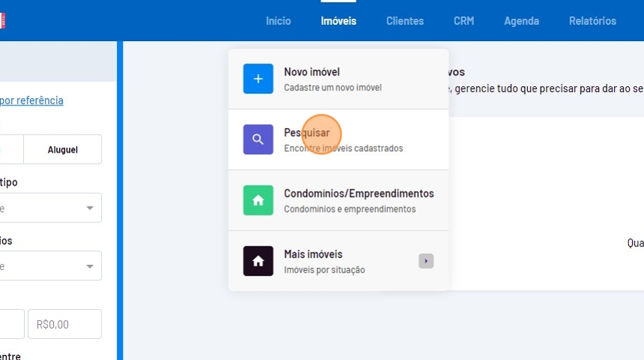This screenshot has width=644, height=360.
Task: Click the blue plus icon for Novo imóvel
Action: 258,79
